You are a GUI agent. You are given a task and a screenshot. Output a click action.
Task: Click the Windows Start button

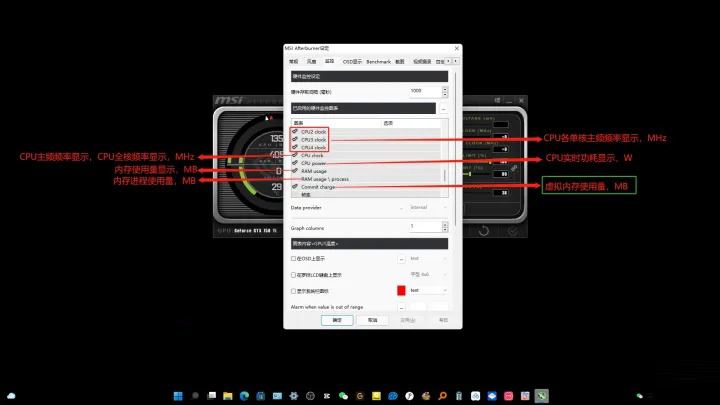tap(178, 396)
